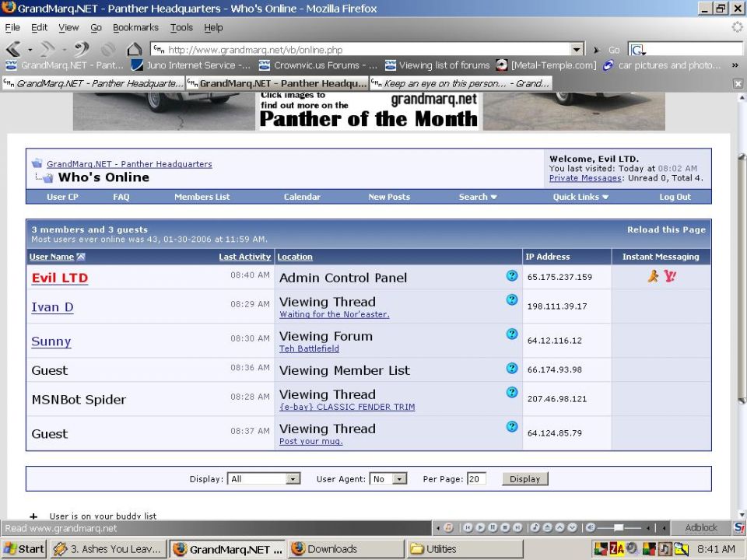Reload the page with the toolbar Reload icon
747x560 pixels.
(82, 48)
